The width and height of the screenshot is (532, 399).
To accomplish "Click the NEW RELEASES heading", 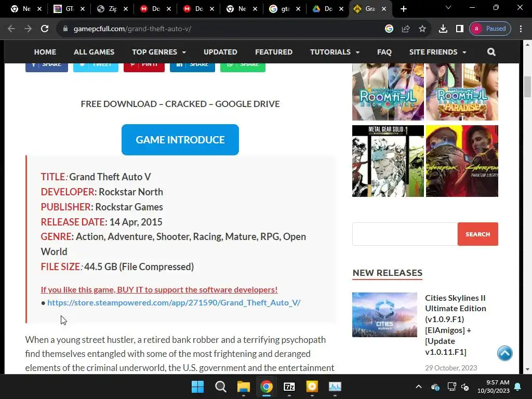I will (388, 273).
